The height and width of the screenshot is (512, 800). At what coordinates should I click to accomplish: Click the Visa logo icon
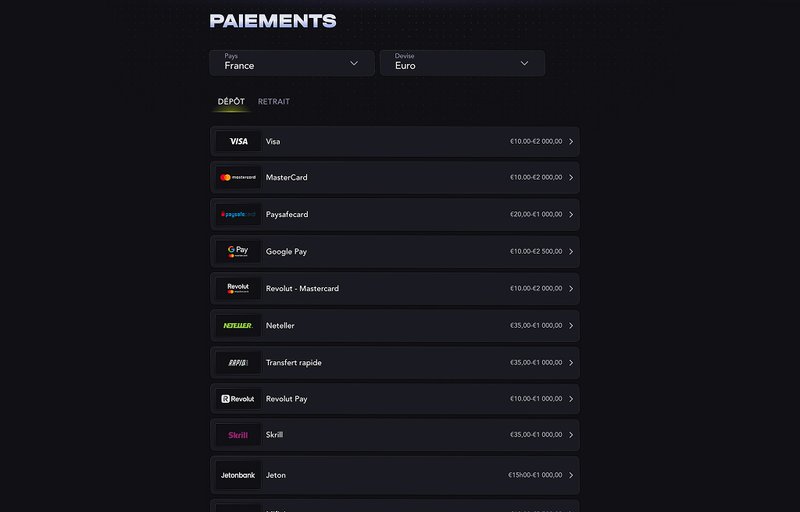238,141
